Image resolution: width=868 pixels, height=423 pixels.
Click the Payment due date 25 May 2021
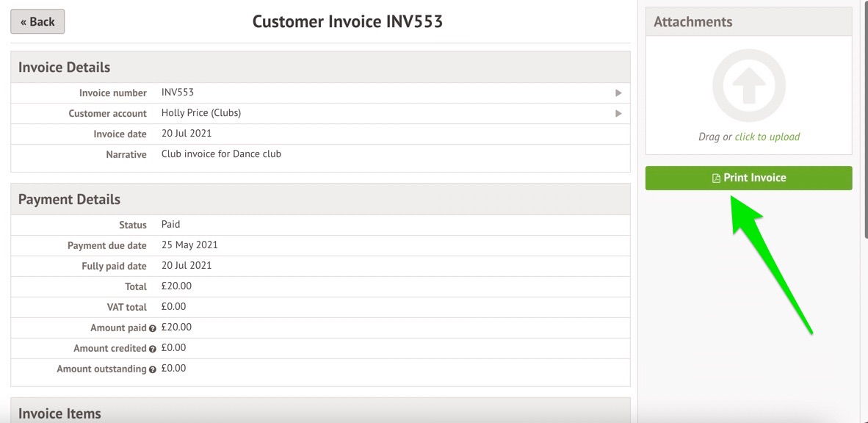tap(189, 245)
